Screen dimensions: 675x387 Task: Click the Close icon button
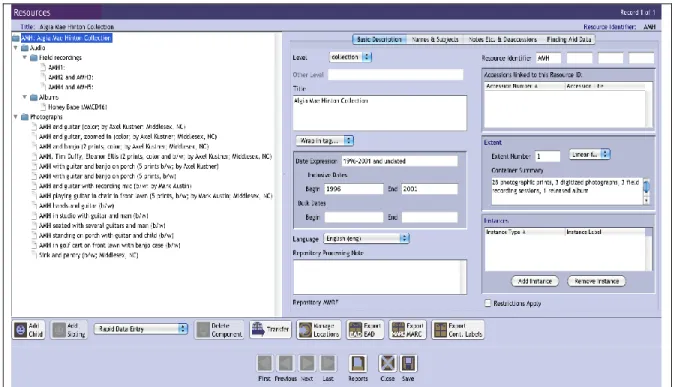[x=387, y=363]
